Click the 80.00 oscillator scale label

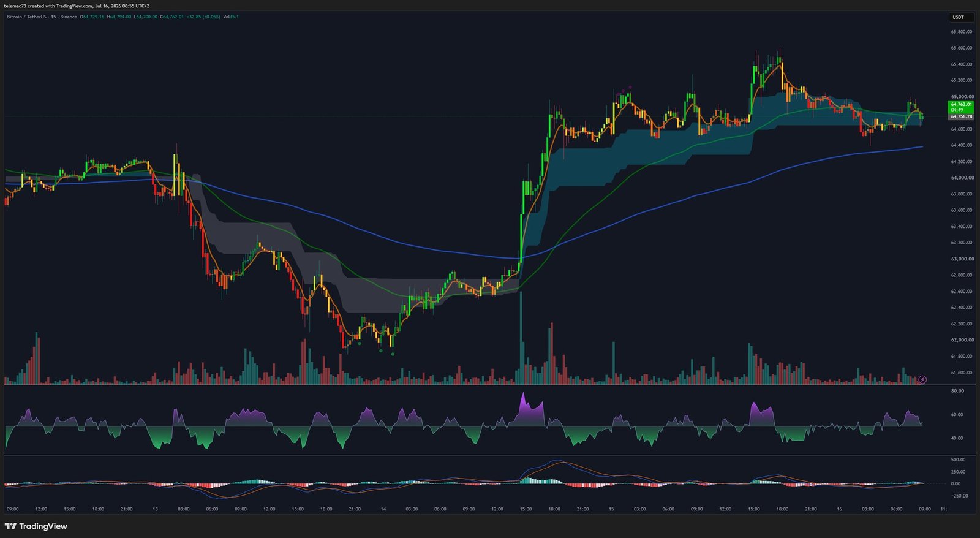click(x=957, y=391)
